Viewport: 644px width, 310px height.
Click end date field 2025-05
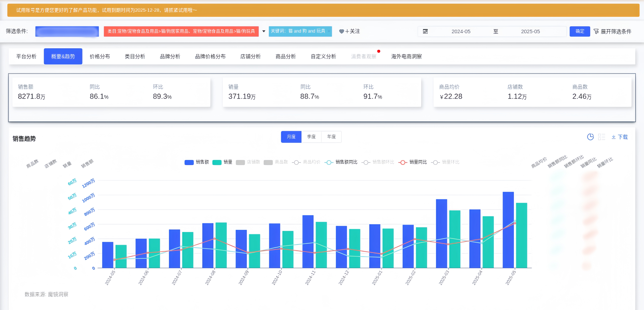tap(531, 31)
